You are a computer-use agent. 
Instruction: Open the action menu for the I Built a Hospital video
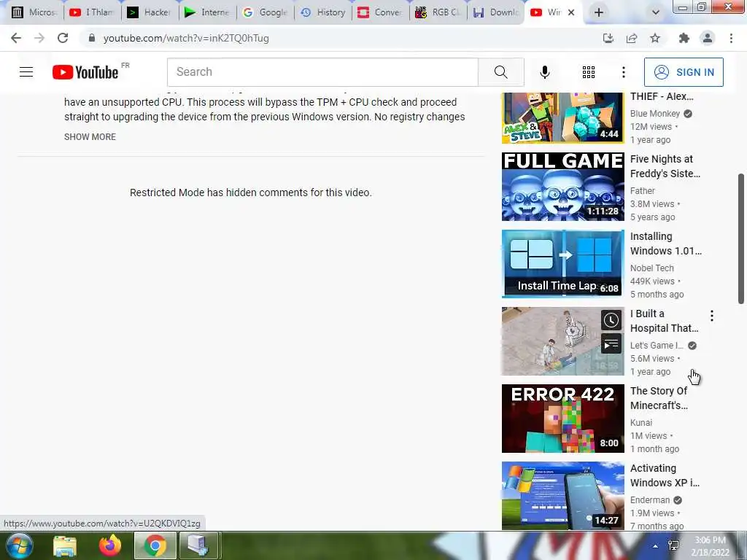(x=712, y=315)
